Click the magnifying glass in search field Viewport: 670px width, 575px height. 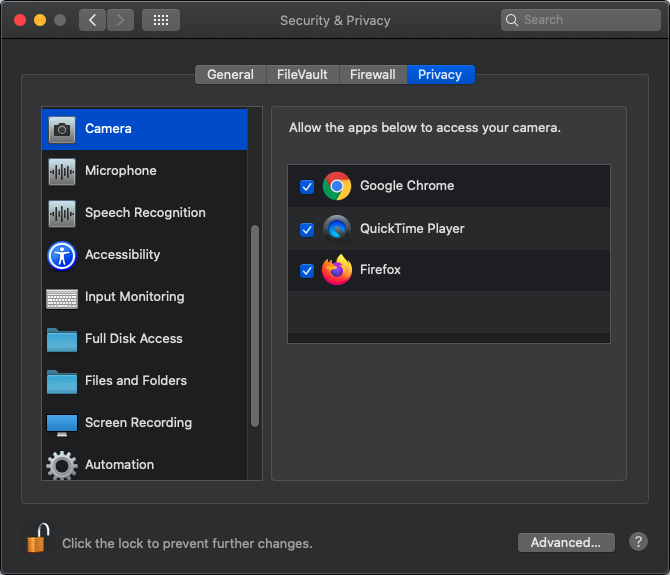click(511, 20)
